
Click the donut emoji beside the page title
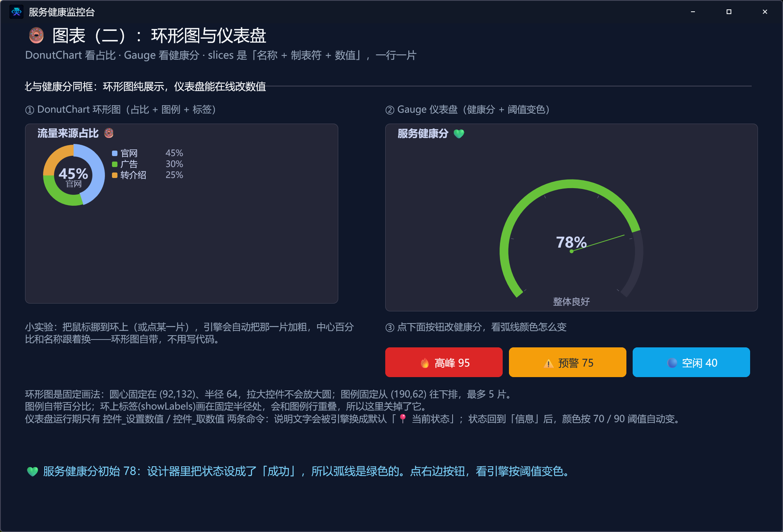36,36
